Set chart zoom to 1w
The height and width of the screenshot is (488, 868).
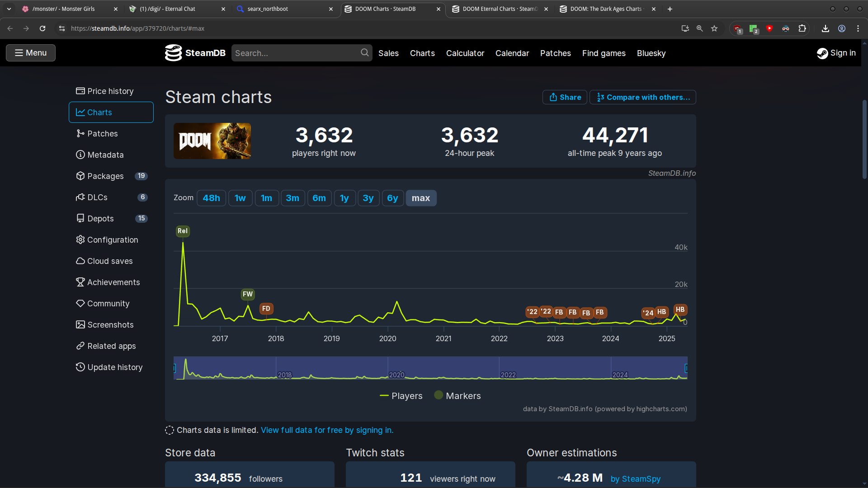tap(240, 198)
